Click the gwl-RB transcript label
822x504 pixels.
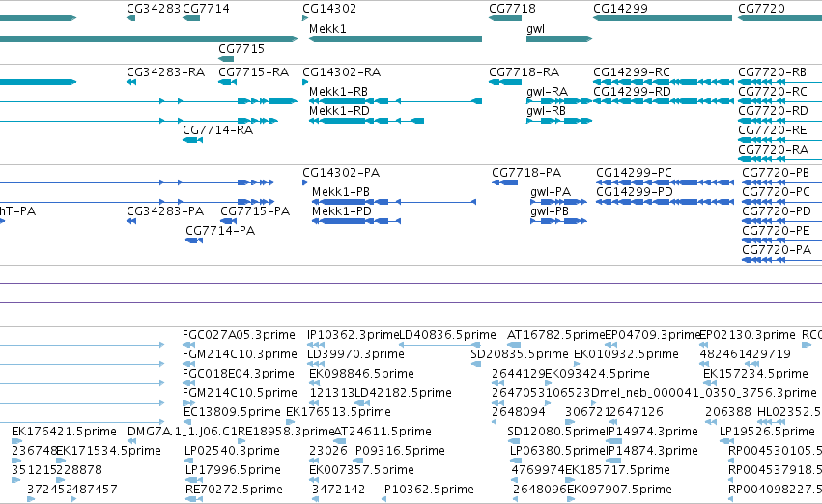[546, 111]
